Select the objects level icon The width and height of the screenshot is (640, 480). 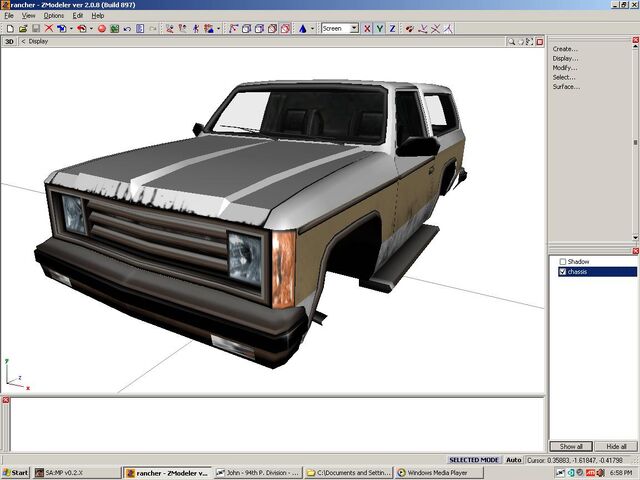tap(209, 29)
